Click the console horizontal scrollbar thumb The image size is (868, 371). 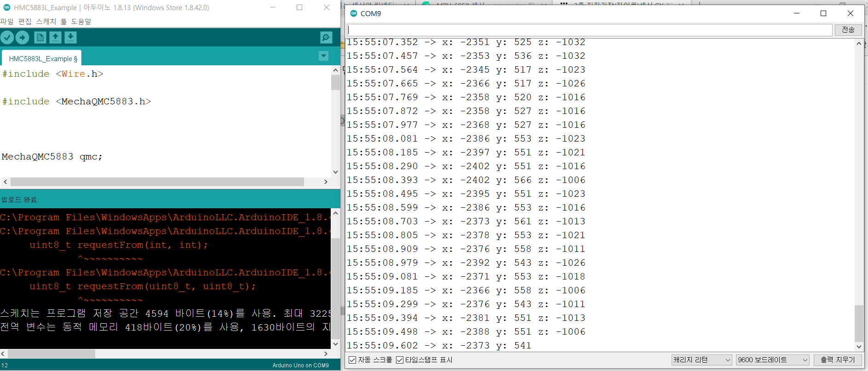[x=52, y=354]
